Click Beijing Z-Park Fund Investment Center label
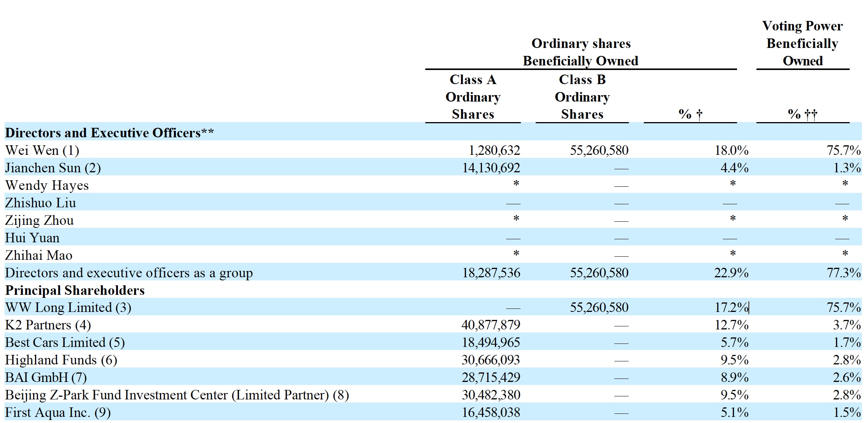Image resolution: width=868 pixels, height=423 pixels. 177,395
